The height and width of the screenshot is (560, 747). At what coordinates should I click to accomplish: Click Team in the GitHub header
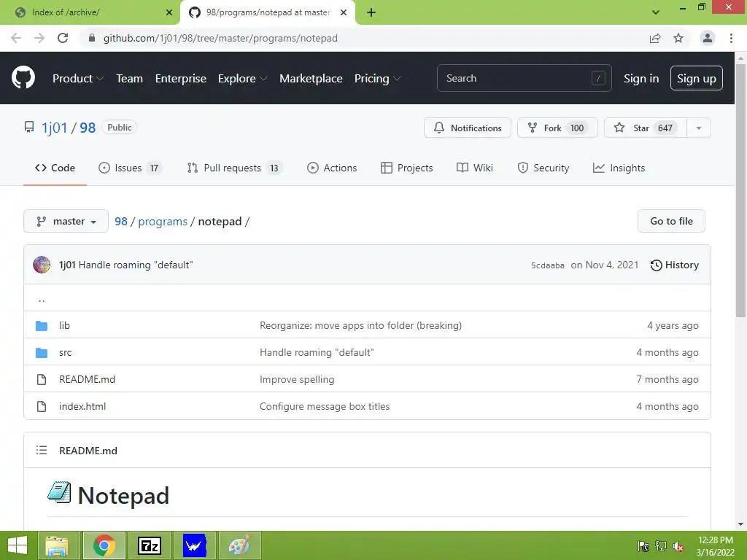point(129,79)
